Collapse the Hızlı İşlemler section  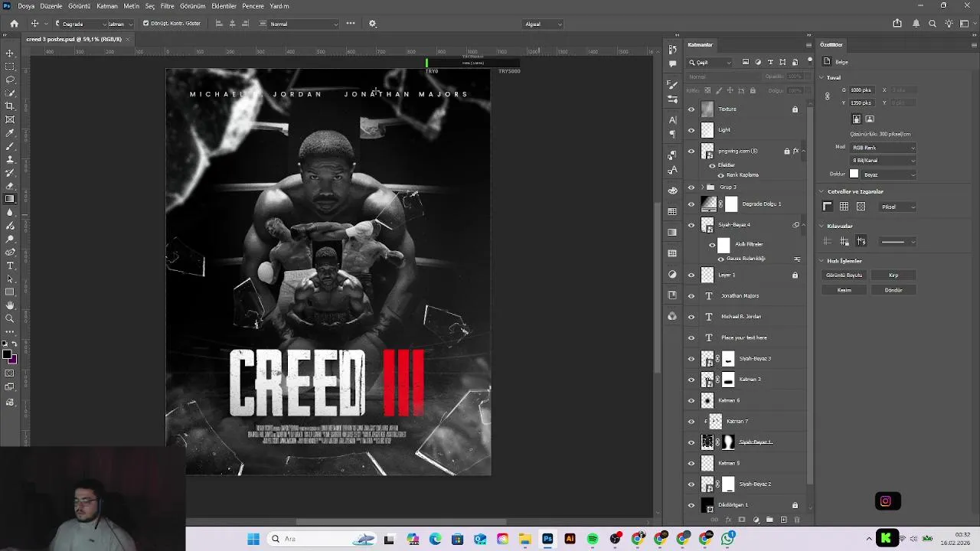tap(822, 261)
